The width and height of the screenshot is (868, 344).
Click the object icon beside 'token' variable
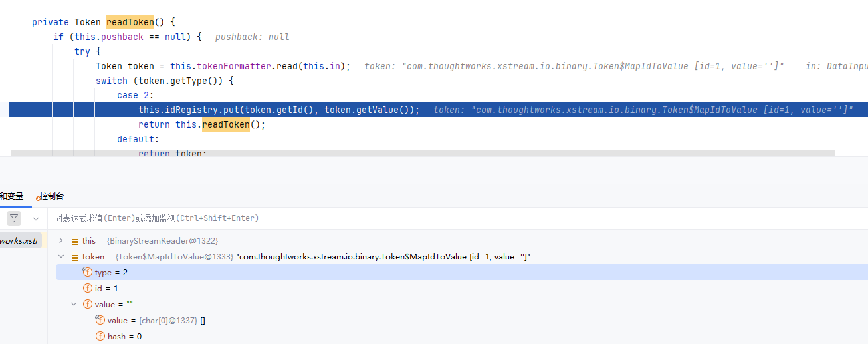click(x=74, y=256)
